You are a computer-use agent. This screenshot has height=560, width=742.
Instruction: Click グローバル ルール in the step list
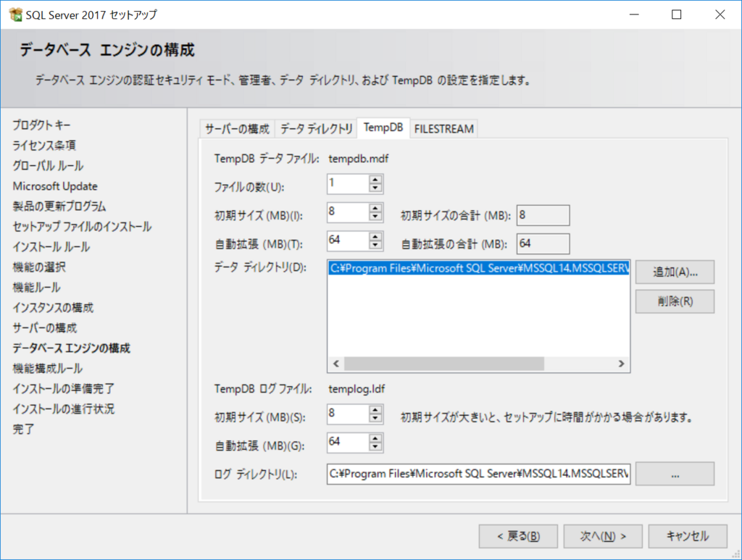[x=48, y=166]
